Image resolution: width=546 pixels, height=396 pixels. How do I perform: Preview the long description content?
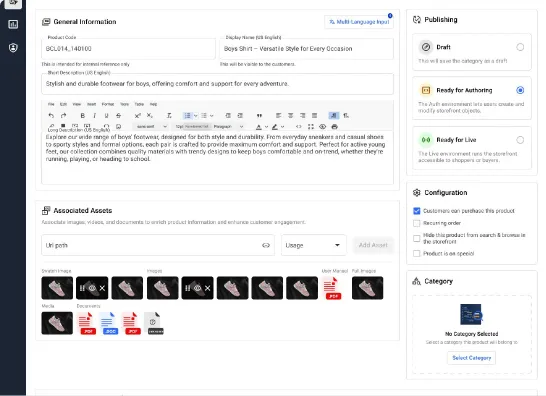point(322,127)
